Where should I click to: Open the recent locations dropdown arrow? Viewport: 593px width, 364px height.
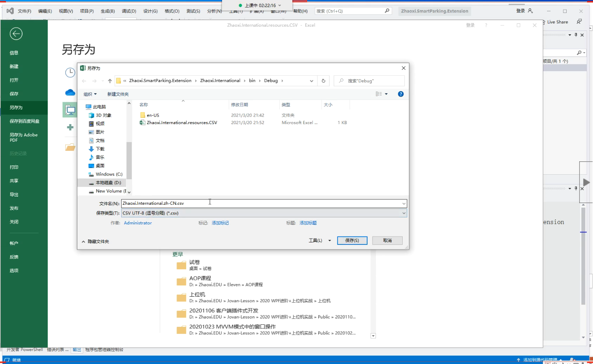point(102,81)
